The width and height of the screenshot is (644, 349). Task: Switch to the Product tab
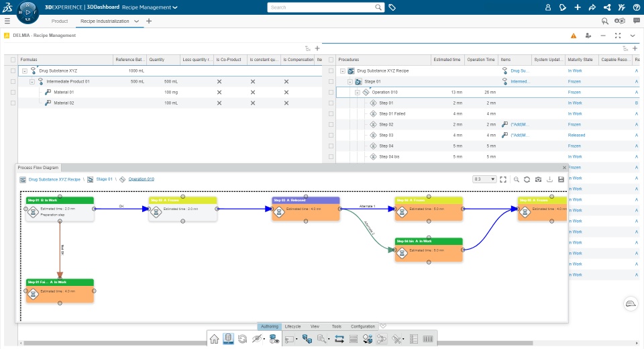point(60,21)
